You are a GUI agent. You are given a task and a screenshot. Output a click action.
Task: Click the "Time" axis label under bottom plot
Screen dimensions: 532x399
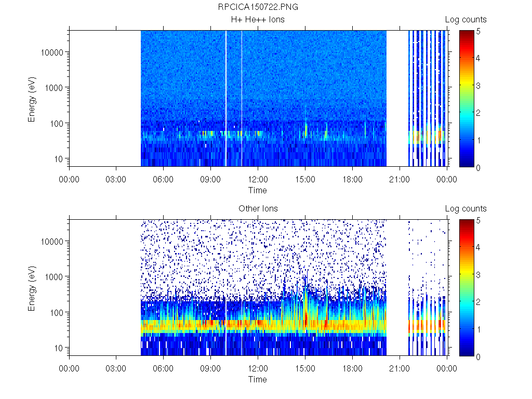click(x=258, y=379)
